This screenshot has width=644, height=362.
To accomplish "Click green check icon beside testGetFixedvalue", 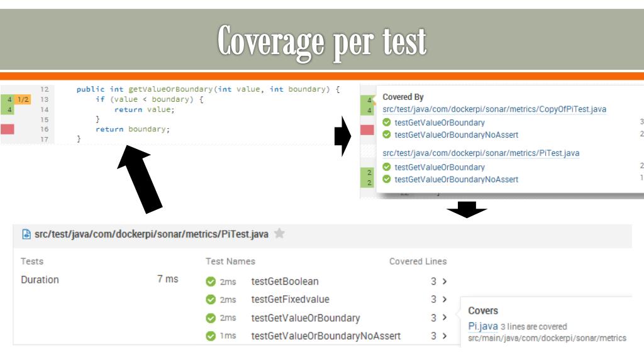I will click(211, 300).
